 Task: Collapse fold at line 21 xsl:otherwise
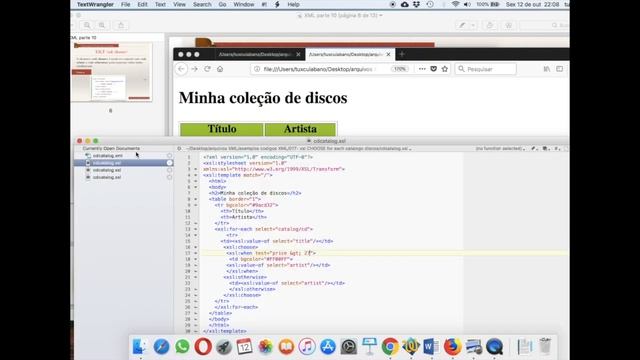click(196, 277)
